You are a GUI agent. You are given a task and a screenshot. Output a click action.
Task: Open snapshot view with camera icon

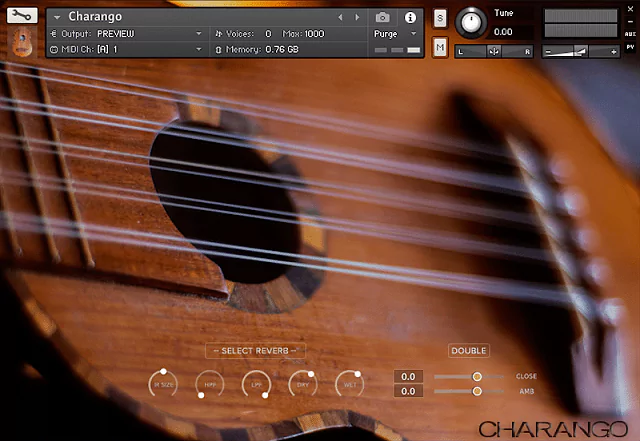[382, 17]
